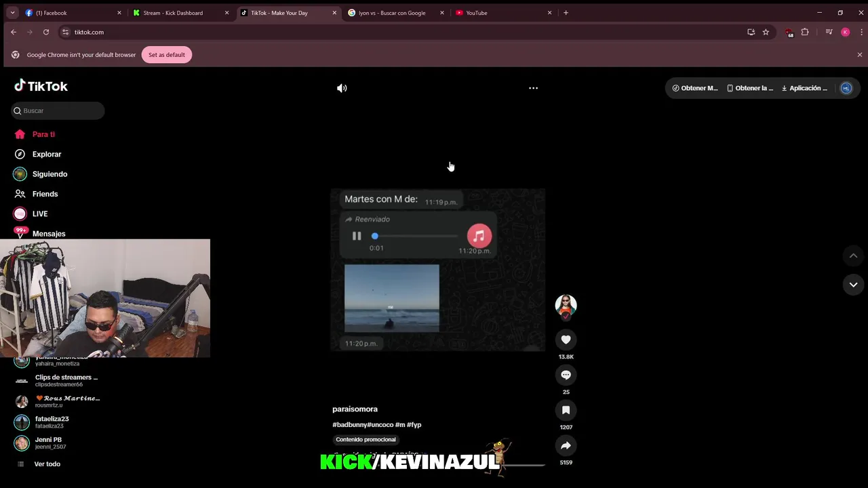Switch to the YouTube tab

coord(504,13)
